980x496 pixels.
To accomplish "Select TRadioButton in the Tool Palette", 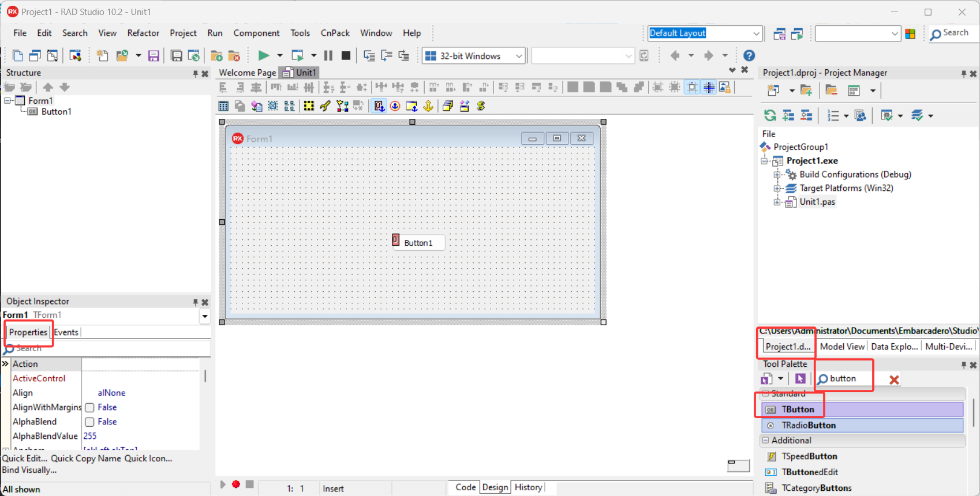I will point(863,426).
